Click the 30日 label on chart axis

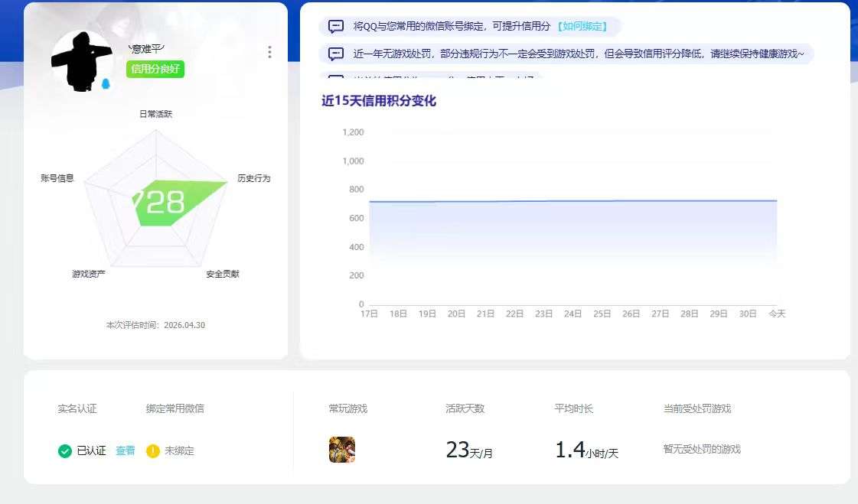748,314
